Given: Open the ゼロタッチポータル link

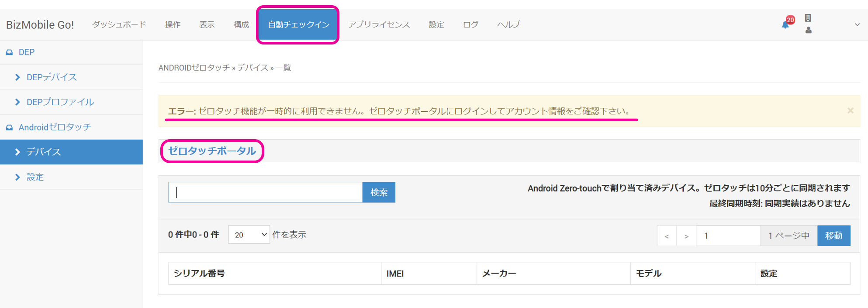Looking at the screenshot, I should pyautogui.click(x=212, y=151).
